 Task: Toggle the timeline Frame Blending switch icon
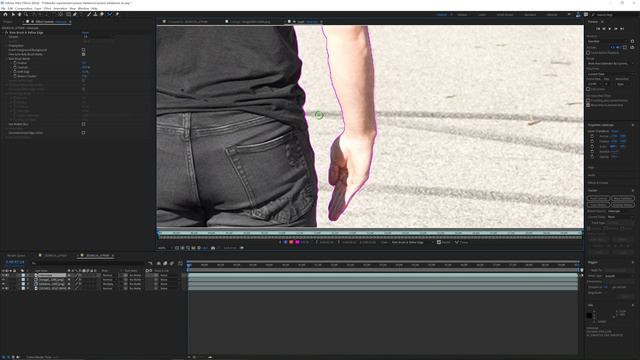click(165, 263)
